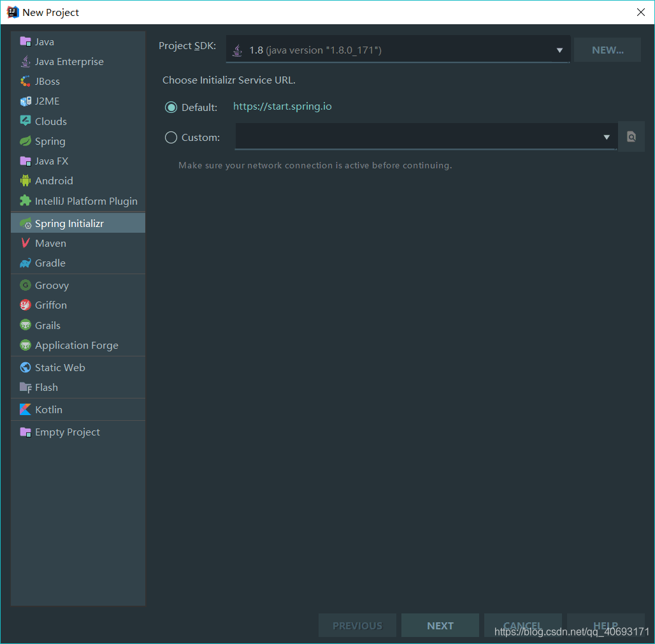Click the Clouds speech bubble icon
Viewport: 655px width, 644px height.
pyautogui.click(x=25, y=121)
